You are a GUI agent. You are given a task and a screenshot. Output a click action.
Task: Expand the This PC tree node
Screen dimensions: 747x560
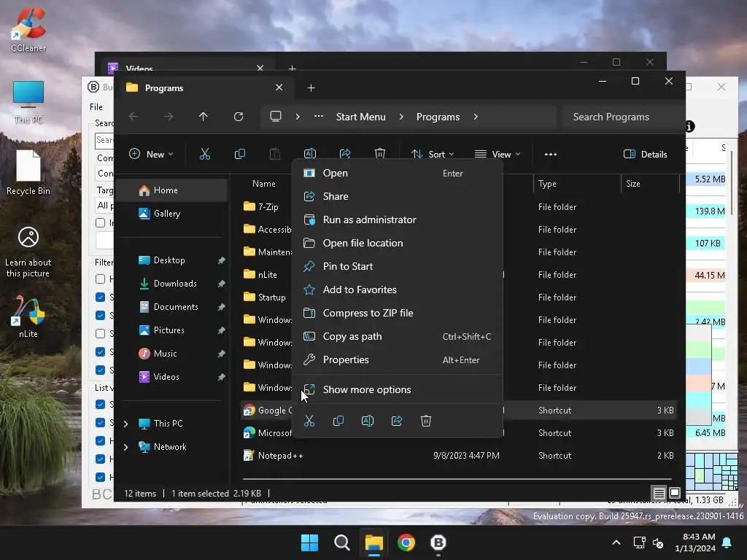coord(125,424)
